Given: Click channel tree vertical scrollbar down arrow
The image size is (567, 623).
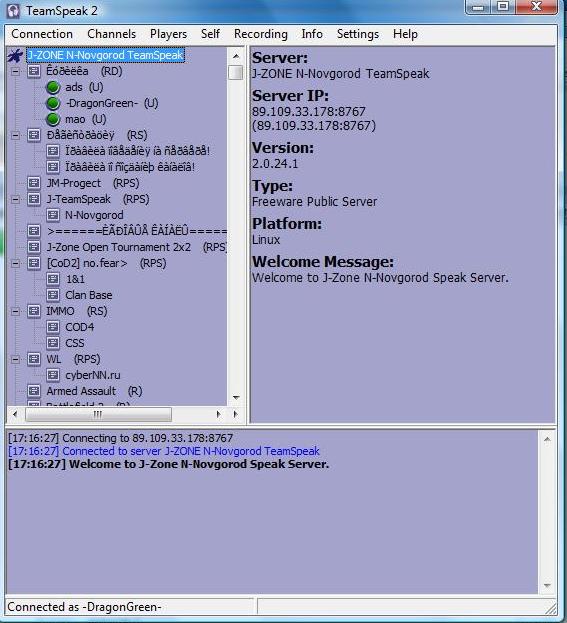Looking at the screenshot, I should pyautogui.click(x=236, y=398).
